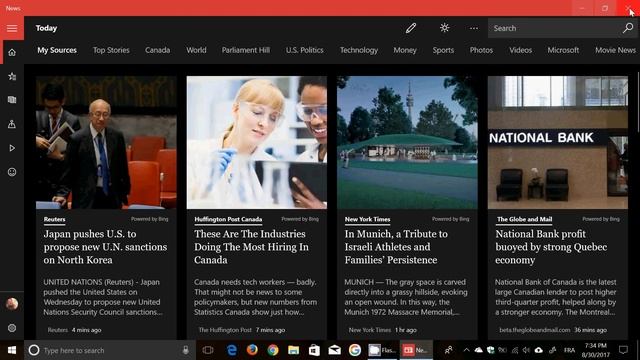Click the New York Times source label
This screenshot has width=640, height=360.
click(x=367, y=219)
